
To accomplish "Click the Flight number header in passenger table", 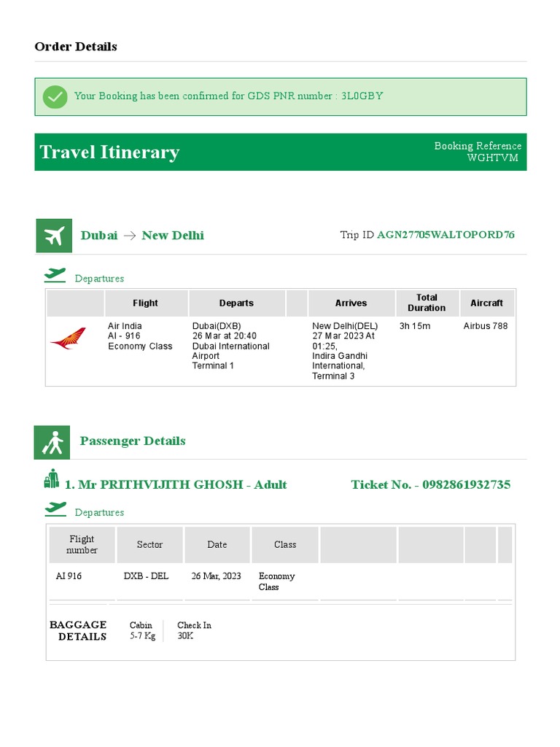I will [x=82, y=544].
